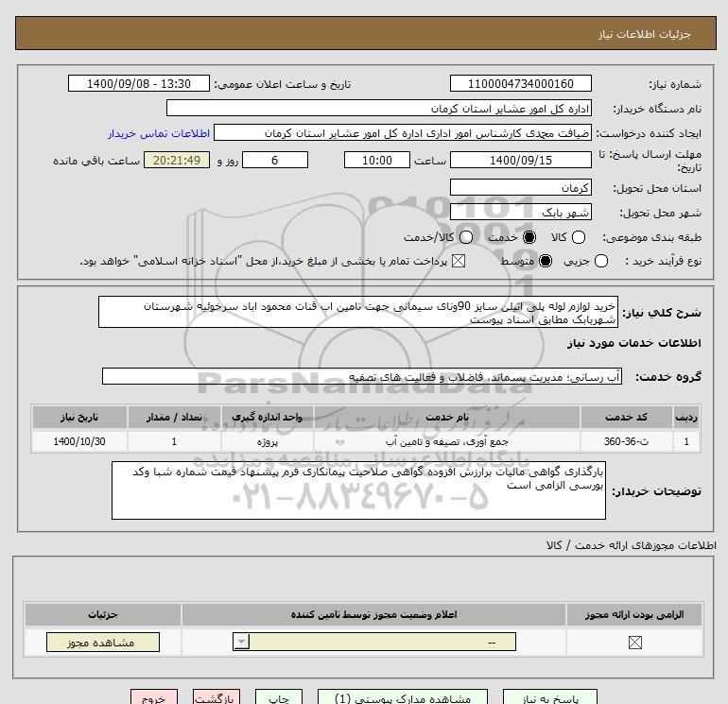Click the جزئیات column header
728x704 pixels.
(103, 614)
